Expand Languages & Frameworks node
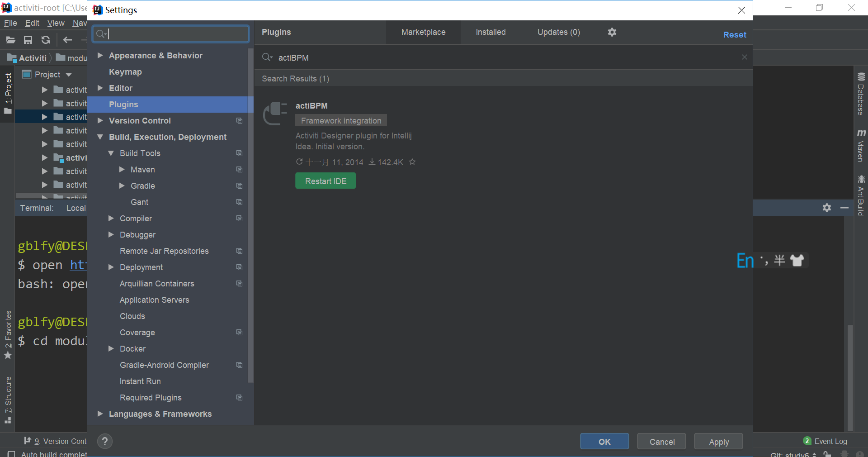 pos(100,414)
